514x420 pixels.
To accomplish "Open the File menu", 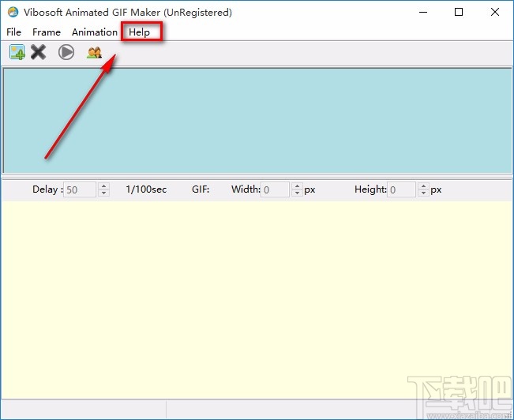I will 13,32.
